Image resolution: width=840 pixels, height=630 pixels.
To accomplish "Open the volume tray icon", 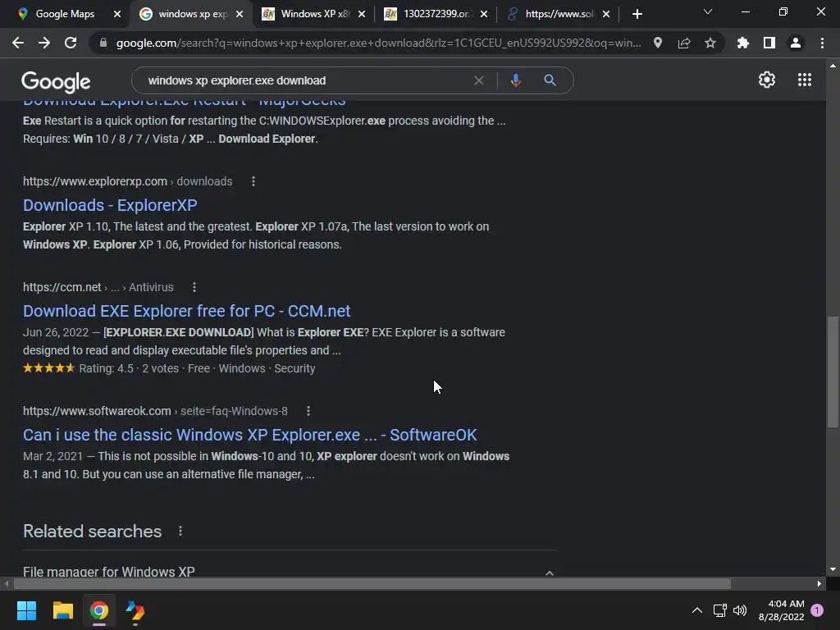I will (x=740, y=610).
